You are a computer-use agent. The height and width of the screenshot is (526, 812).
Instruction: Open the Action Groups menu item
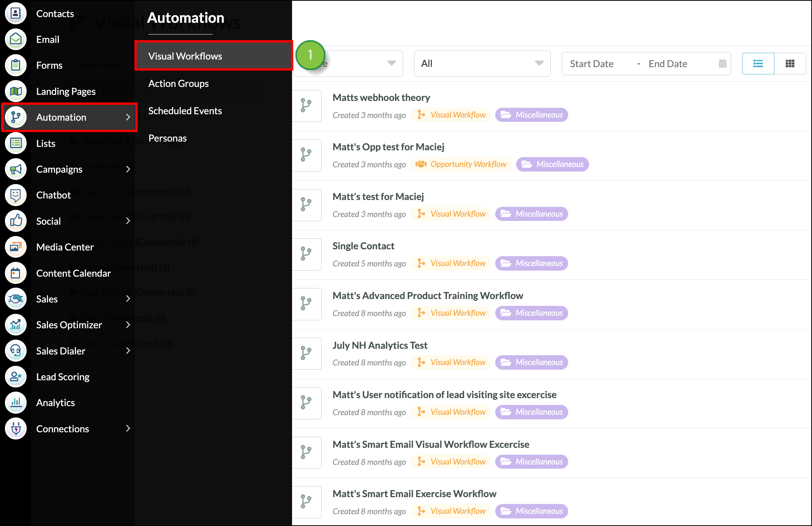[179, 83]
